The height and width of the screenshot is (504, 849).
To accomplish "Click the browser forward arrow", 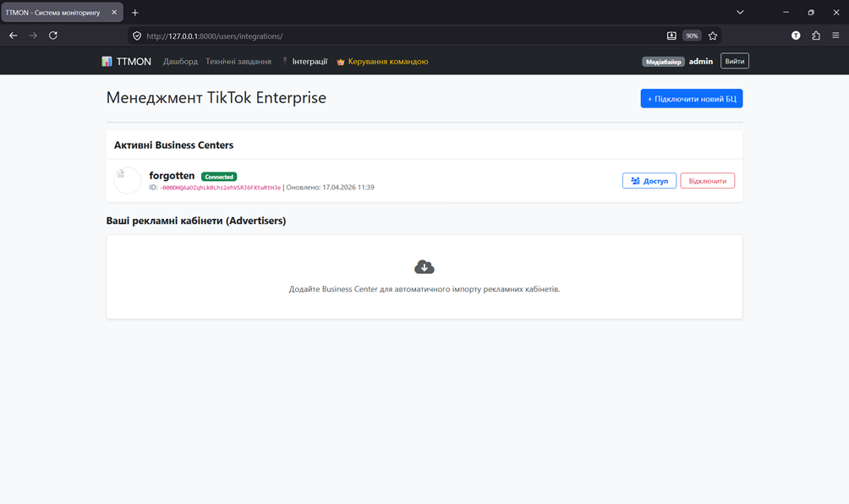I will (33, 36).
